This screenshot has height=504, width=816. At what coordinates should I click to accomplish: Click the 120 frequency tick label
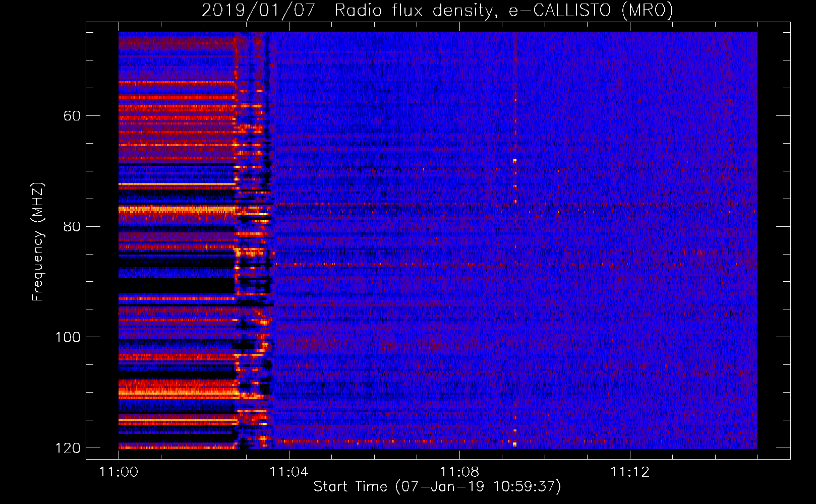click(x=68, y=448)
